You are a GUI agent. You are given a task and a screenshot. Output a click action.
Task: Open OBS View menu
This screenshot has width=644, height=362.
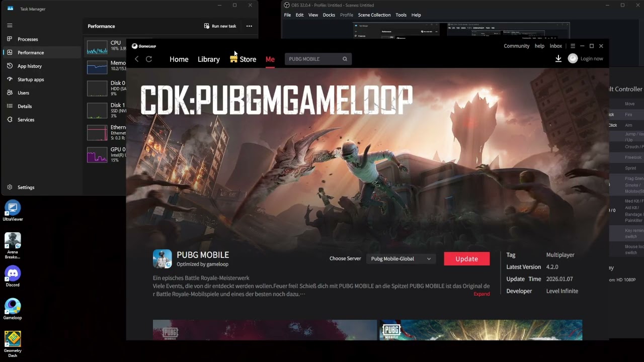(313, 15)
